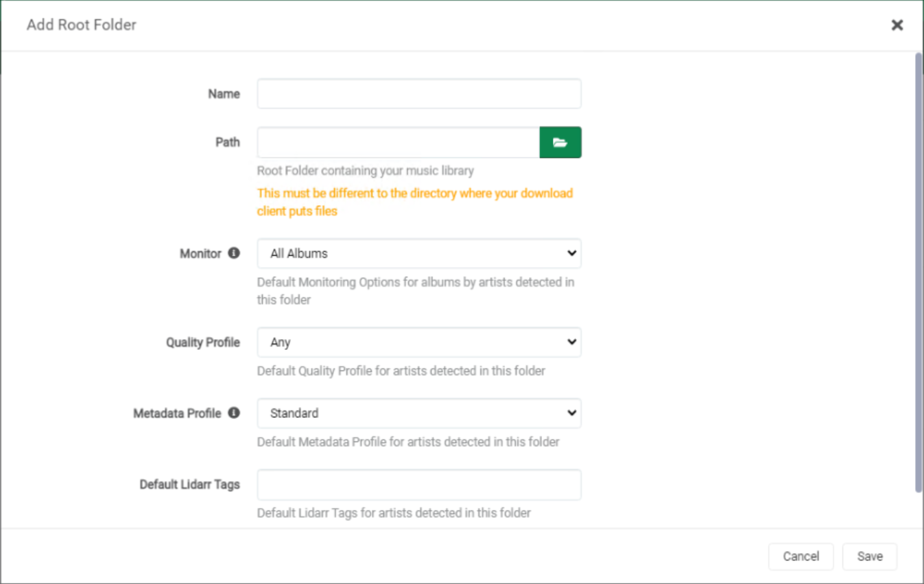
Task: Click the Default Lidarr Tags input field
Action: (419, 484)
